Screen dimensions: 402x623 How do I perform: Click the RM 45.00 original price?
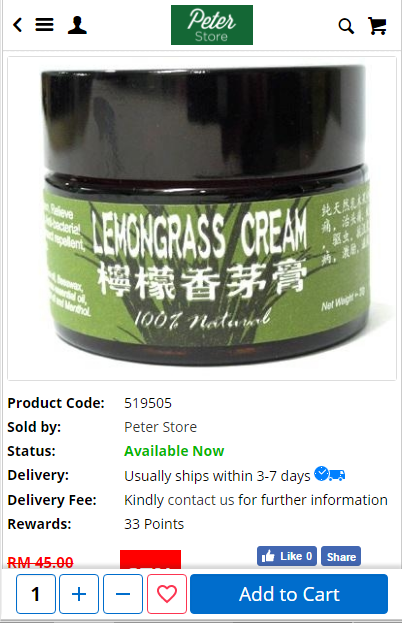tap(40, 562)
